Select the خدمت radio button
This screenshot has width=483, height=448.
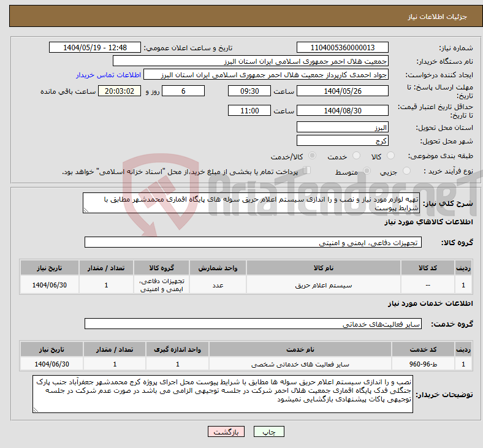pyautogui.click(x=356, y=156)
